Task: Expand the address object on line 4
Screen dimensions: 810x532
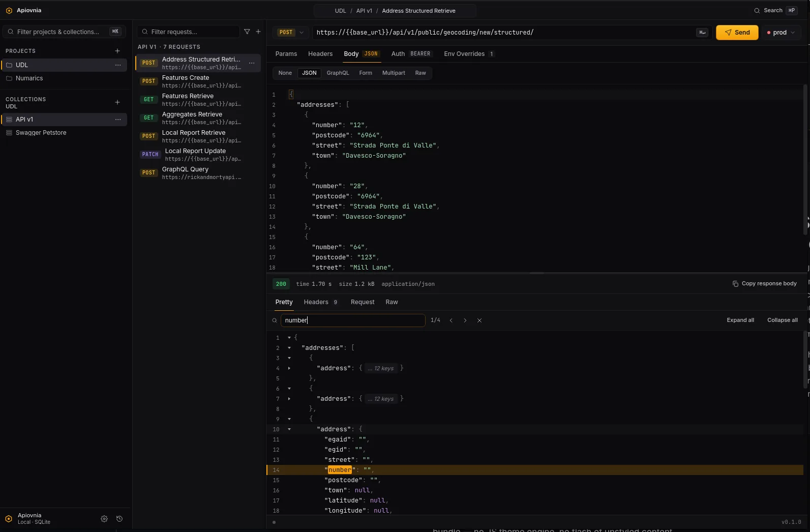Action: tap(289, 368)
